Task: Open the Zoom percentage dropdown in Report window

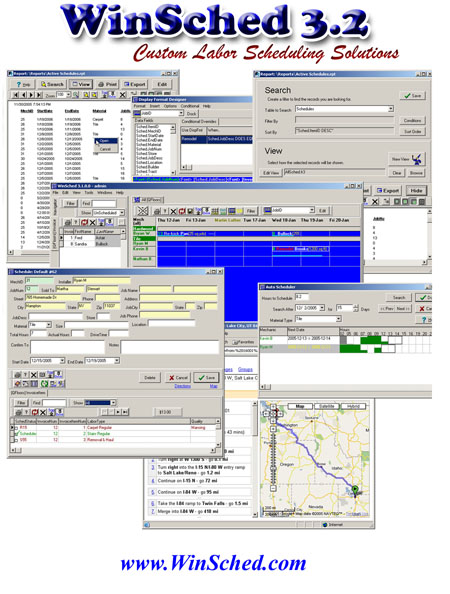Action: coord(69,94)
